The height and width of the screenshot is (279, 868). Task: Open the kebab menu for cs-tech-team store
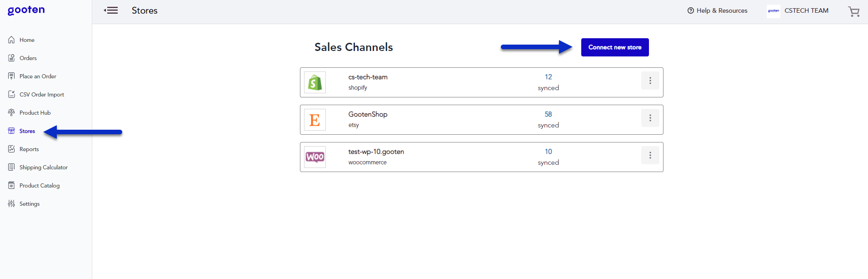click(x=650, y=81)
